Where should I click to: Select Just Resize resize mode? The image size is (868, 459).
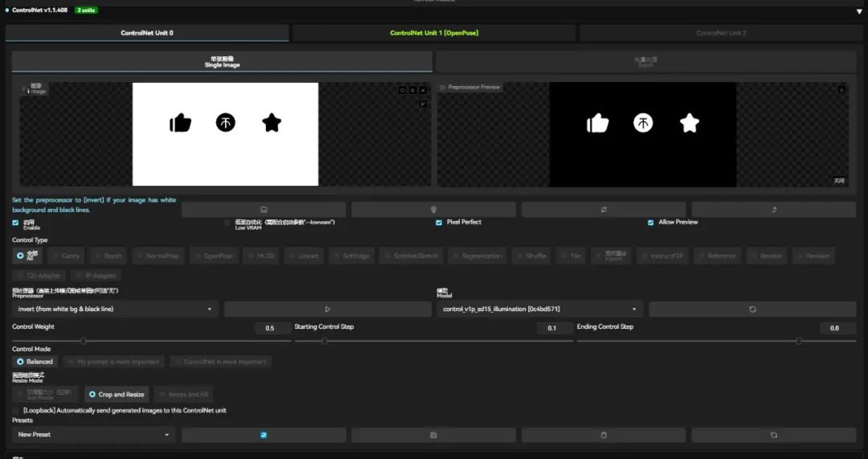pos(45,394)
